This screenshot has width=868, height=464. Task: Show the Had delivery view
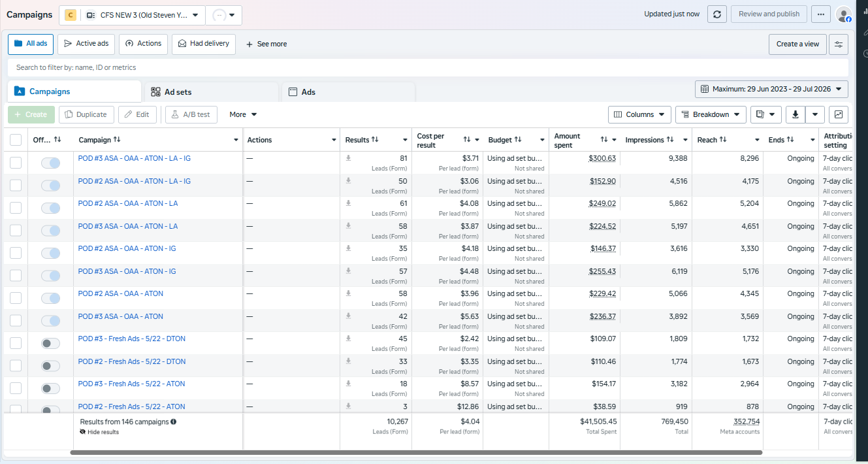tap(204, 44)
